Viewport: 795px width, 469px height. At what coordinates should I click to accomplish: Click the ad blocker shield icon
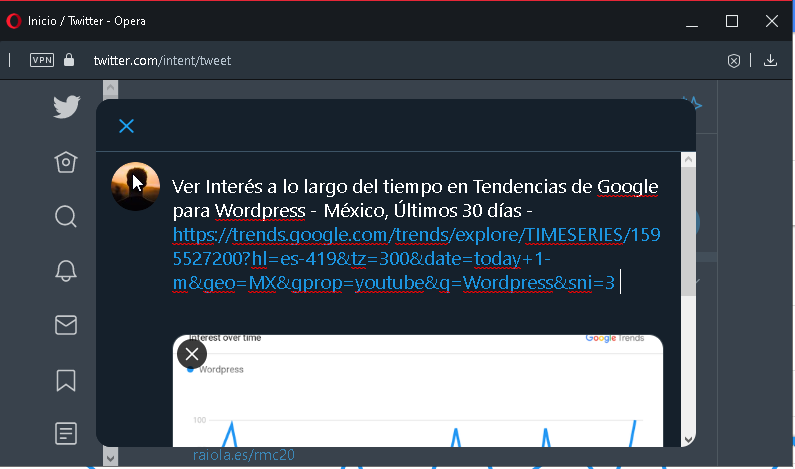pos(734,61)
